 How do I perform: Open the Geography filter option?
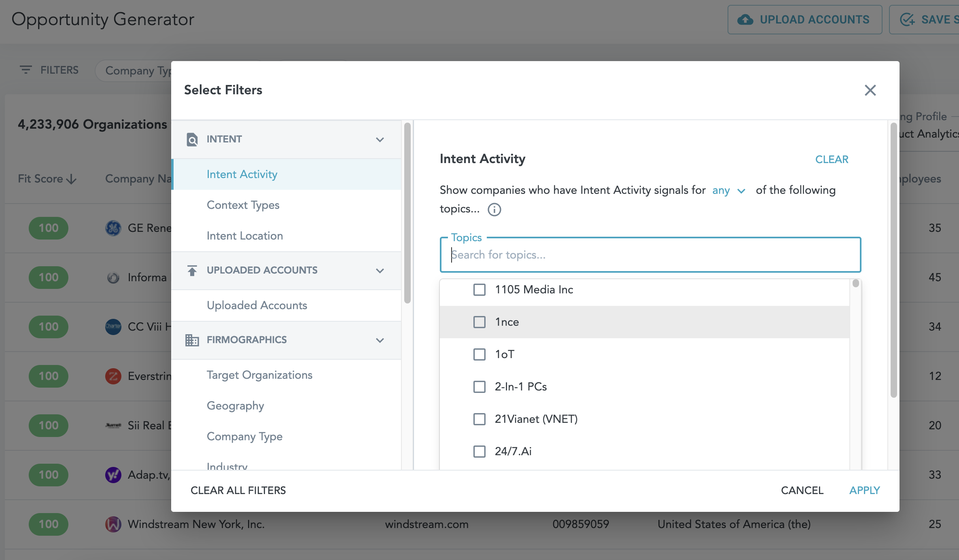(x=235, y=406)
